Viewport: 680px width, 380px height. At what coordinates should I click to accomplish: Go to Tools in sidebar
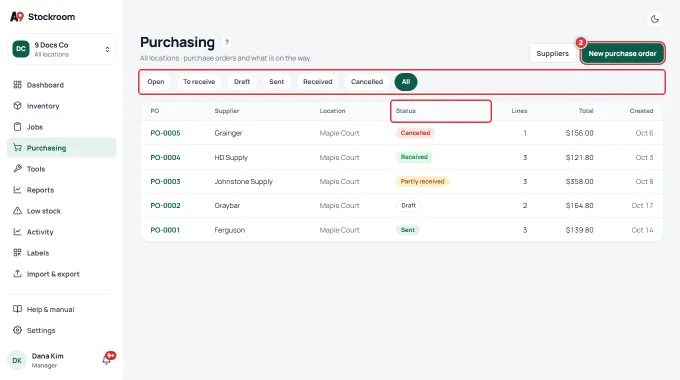pyautogui.click(x=62, y=168)
